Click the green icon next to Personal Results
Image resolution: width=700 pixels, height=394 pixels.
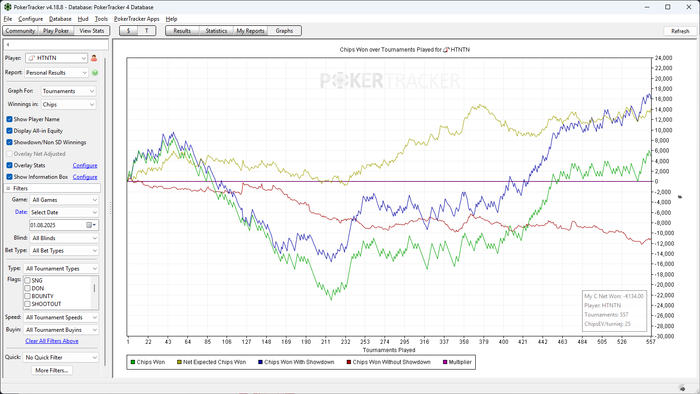pyautogui.click(x=95, y=73)
